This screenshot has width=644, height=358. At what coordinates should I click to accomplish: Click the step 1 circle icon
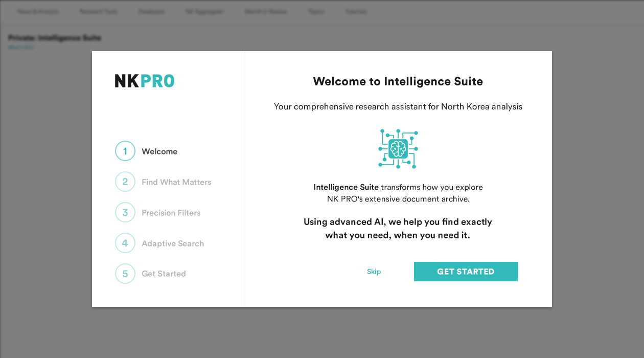click(x=125, y=151)
